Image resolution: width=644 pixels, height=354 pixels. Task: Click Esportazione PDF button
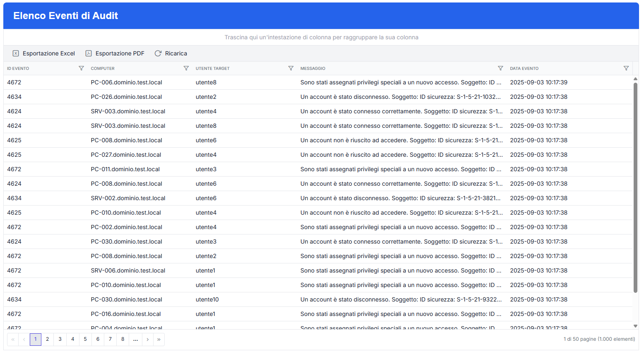click(x=120, y=53)
